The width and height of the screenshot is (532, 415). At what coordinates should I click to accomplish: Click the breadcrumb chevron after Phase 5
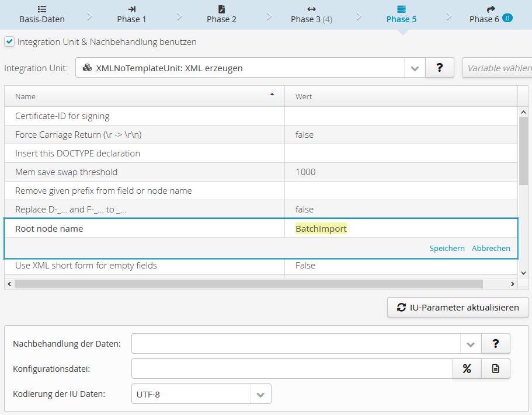(x=449, y=16)
